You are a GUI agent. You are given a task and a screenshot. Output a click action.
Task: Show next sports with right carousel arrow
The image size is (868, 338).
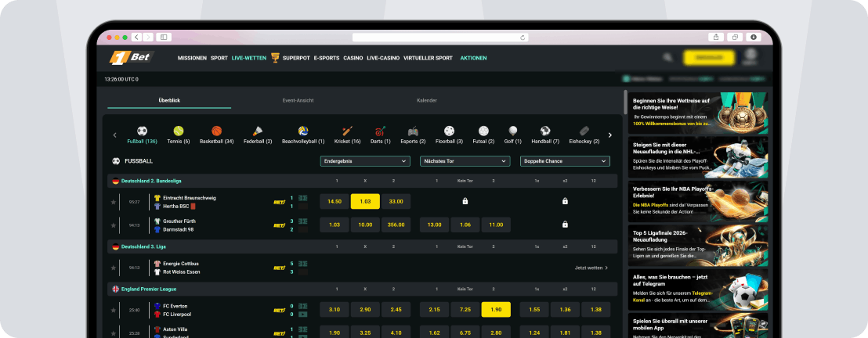pos(610,135)
